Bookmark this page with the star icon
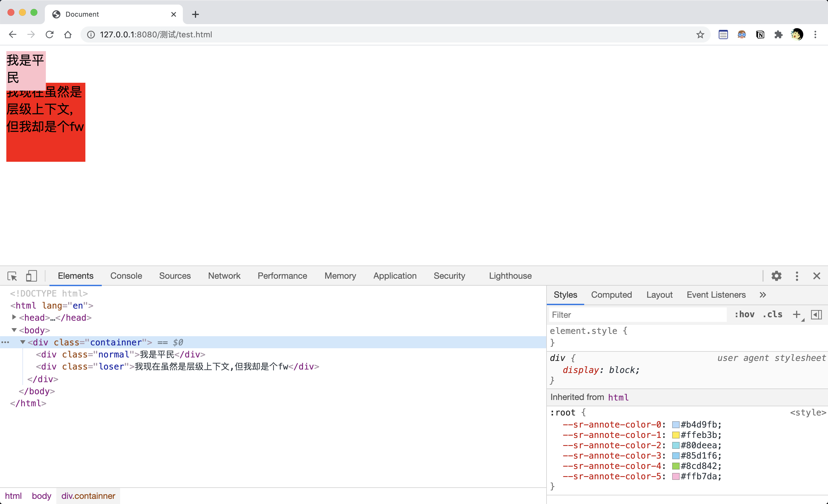The height and width of the screenshot is (504, 828). 700,34
